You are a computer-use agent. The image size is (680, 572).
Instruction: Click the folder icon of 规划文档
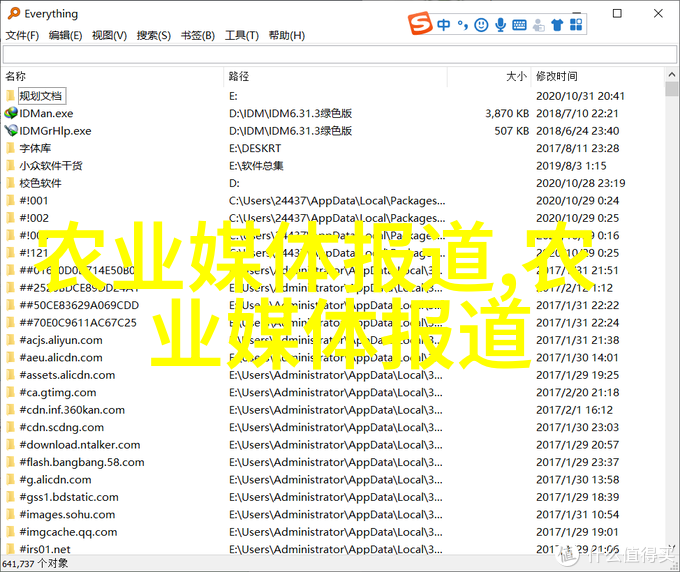point(11,96)
